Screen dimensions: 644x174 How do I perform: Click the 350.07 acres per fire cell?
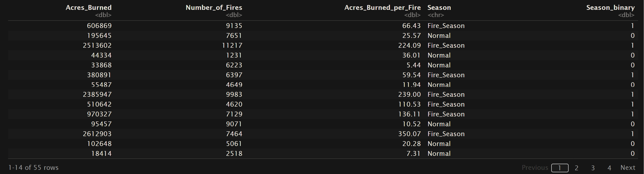pyautogui.click(x=409, y=134)
